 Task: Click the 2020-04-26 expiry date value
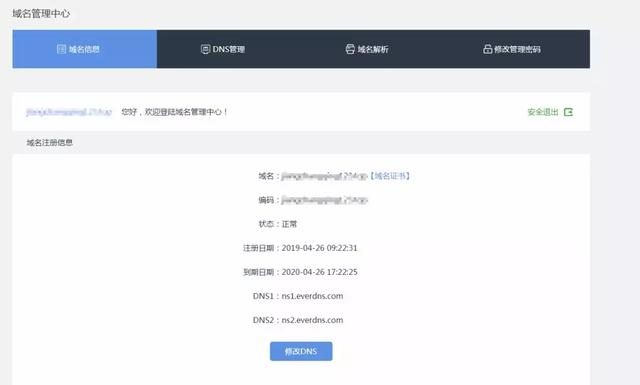(x=319, y=272)
